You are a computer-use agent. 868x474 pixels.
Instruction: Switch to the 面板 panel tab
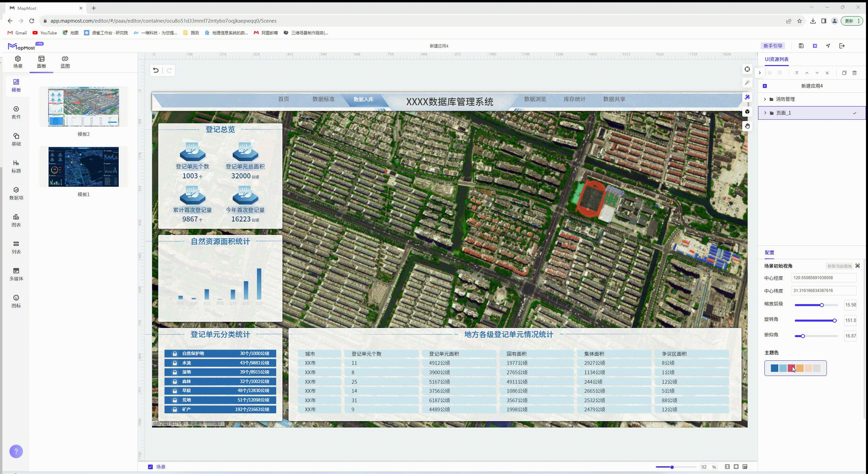click(x=41, y=62)
